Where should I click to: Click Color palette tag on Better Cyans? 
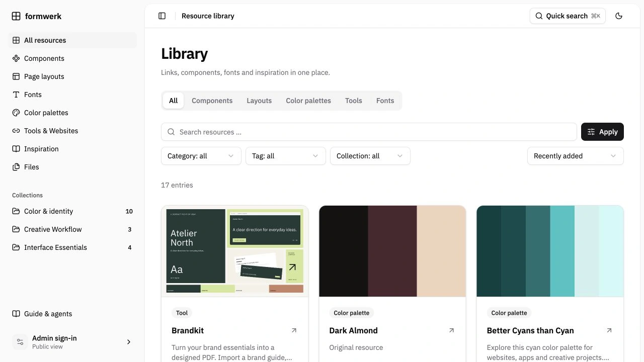(509, 313)
